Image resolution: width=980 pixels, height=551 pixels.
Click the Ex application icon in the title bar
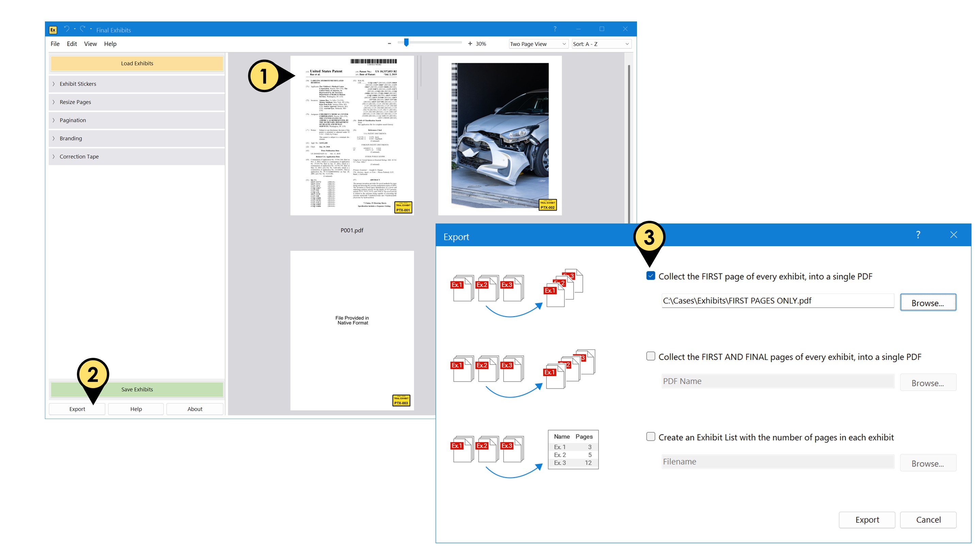coord(53,29)
